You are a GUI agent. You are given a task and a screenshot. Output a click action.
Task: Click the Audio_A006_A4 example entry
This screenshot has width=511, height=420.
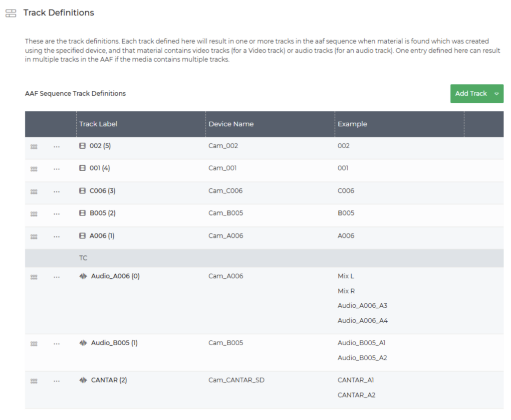(363, 320)
